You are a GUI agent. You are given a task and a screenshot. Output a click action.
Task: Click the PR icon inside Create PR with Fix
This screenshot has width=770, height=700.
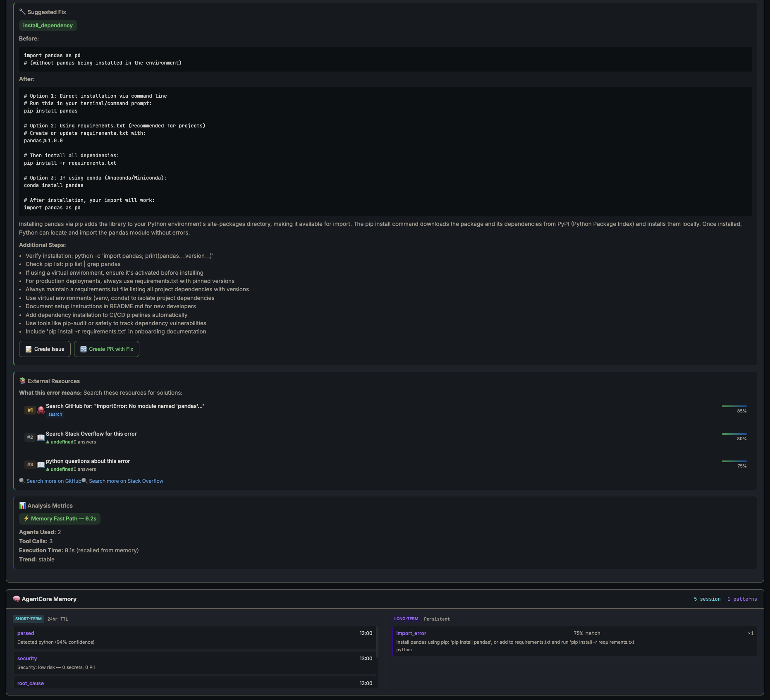point(83,349)
